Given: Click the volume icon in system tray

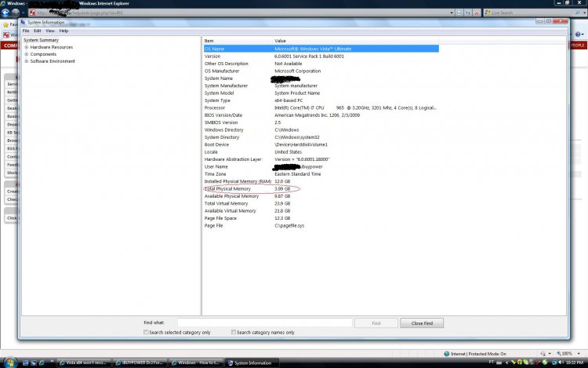Looking at the screenshot, I should (x=561, y=363).
